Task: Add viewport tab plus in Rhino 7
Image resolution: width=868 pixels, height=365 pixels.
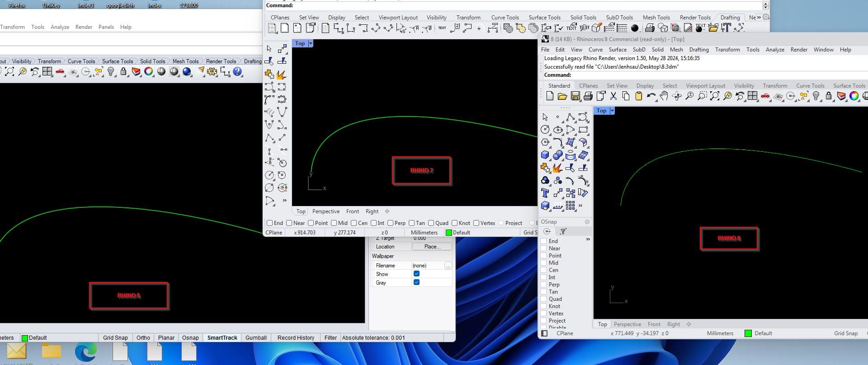Action: (x=387, y=211)
